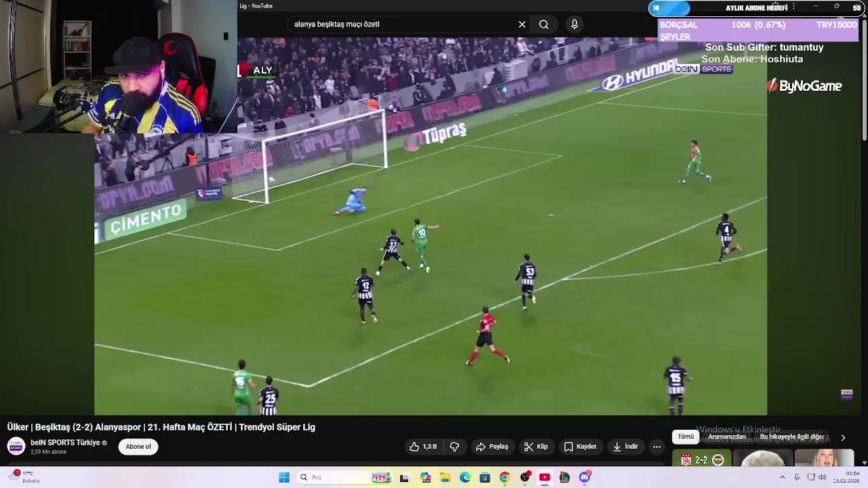
Task: Click the BORÇSAL ŞEYLER donation goal bar
Action: click(x=758, y=30)
